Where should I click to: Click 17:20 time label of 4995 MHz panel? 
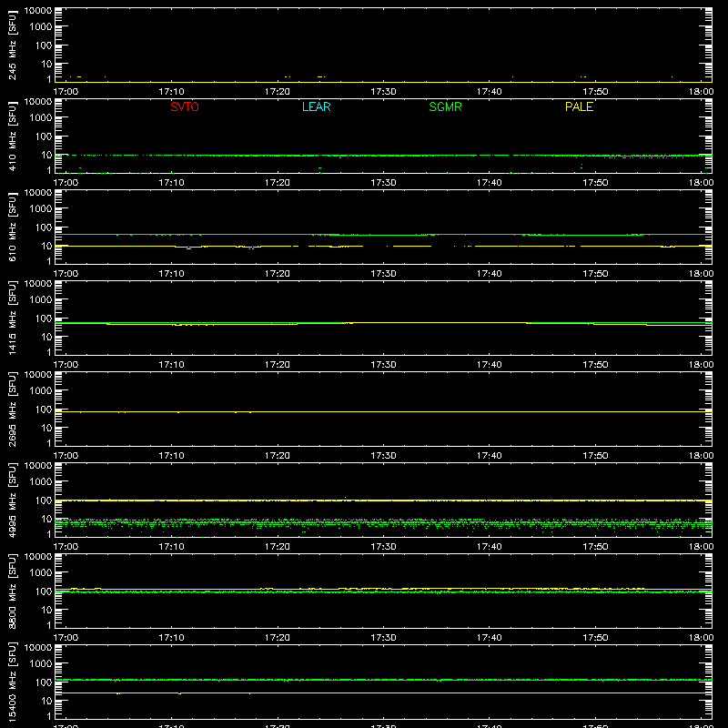[x=278, y=547]
